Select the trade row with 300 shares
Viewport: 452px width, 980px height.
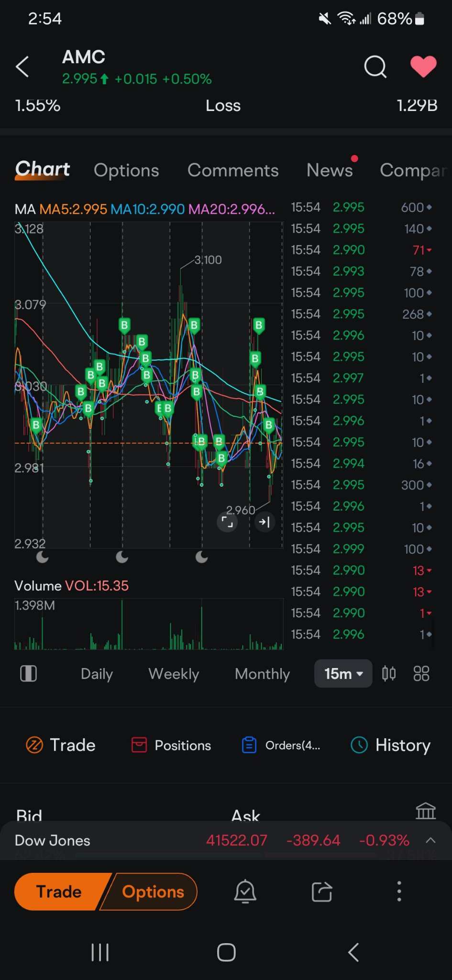(362, 485)
